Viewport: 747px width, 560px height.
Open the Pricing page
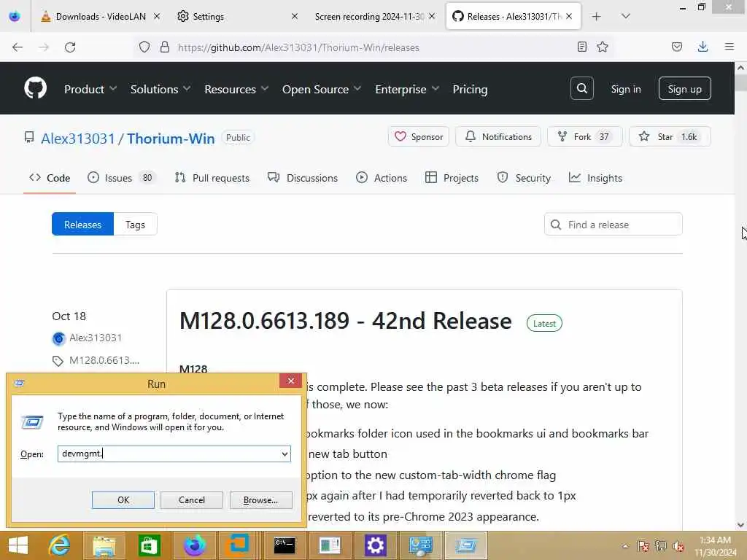pyautogui.click(x=470, y=89)
